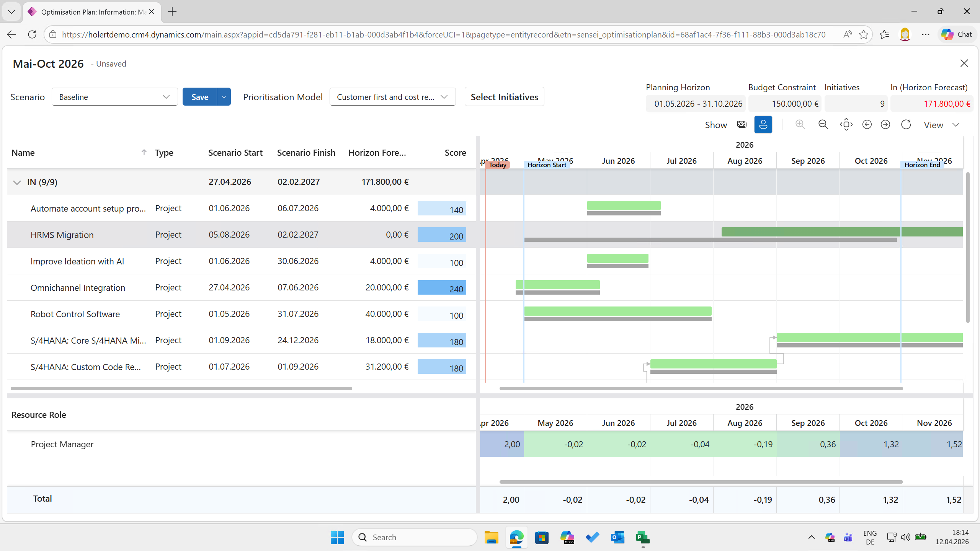The width and height of the screenshot is (980, 551).
Task: Expand the Save button split arrow
Action: 224,97
